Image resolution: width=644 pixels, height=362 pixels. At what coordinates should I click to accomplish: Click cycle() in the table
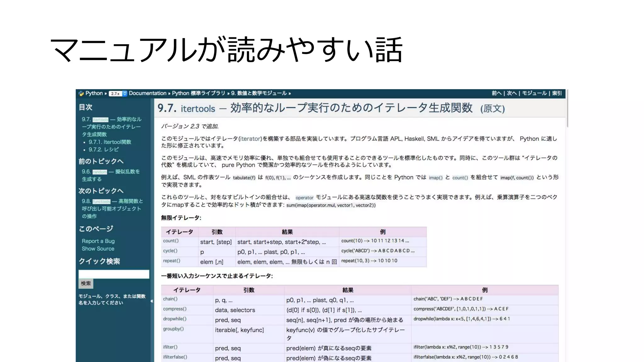point(170,251)
